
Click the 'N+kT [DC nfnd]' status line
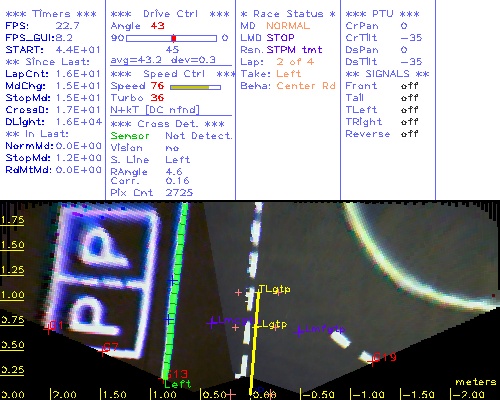155,110
